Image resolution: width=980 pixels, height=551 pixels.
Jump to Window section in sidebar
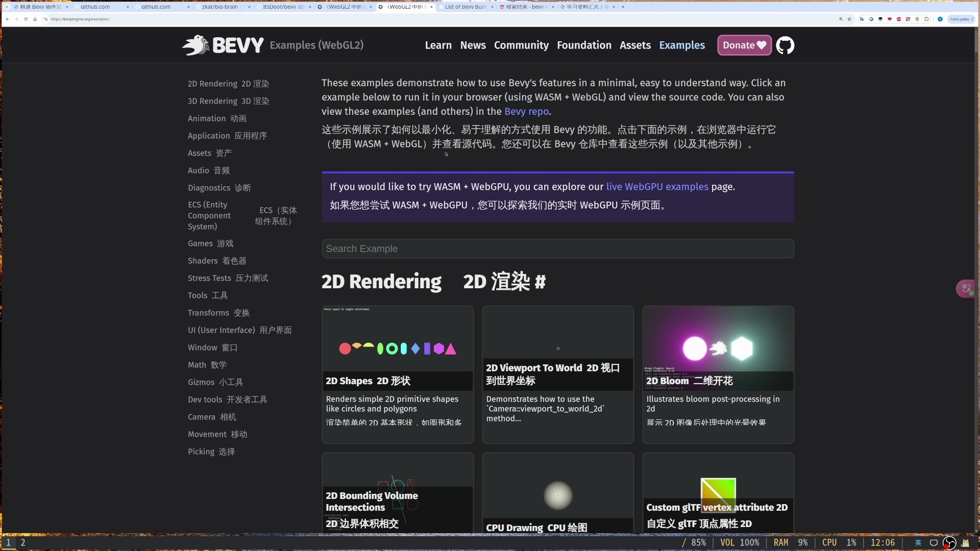pyautogui.click(x=212, y=347)
